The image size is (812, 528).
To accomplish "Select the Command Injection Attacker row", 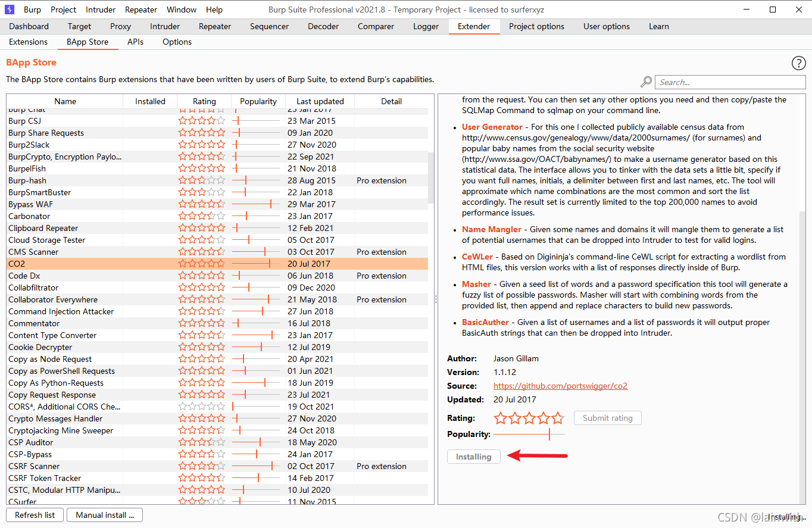I will [x=217, y=311].
